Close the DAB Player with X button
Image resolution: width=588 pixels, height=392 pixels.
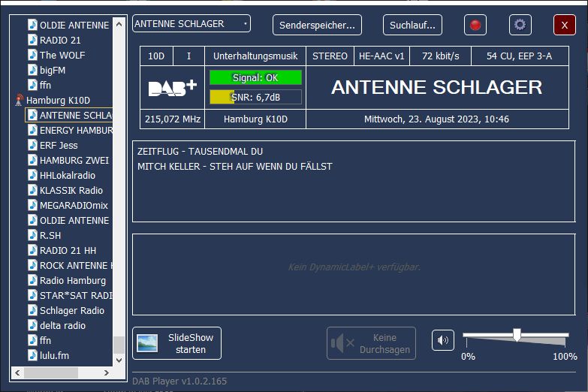tap(565, 25)
